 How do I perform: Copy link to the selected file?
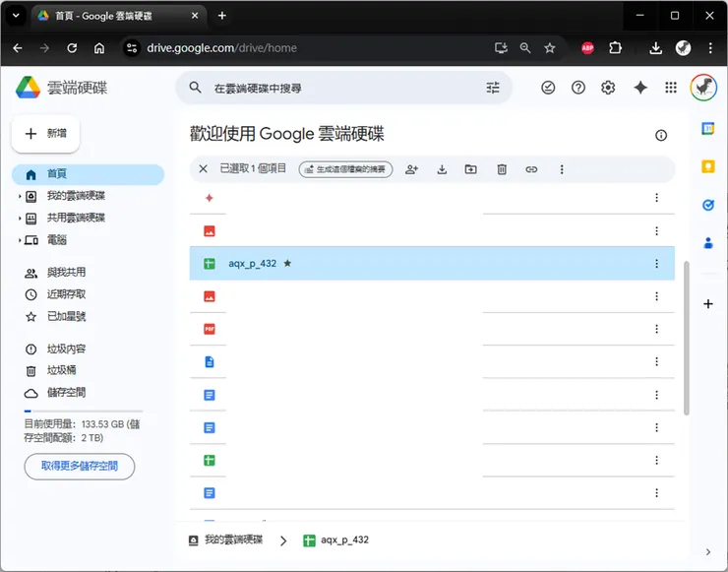[531, 169]
